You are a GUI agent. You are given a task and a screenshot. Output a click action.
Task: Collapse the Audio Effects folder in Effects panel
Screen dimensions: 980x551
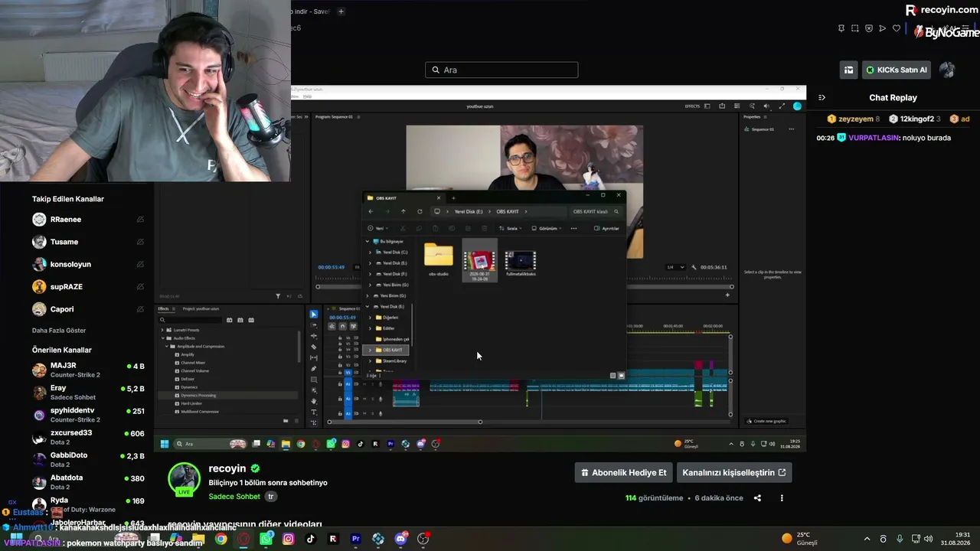[162, 338]
